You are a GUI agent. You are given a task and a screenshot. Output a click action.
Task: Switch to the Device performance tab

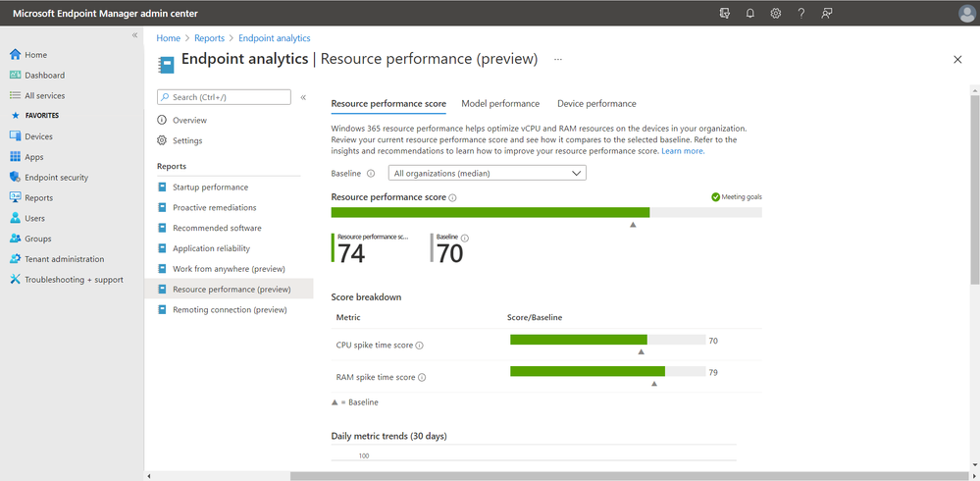(x=596, y=104)
